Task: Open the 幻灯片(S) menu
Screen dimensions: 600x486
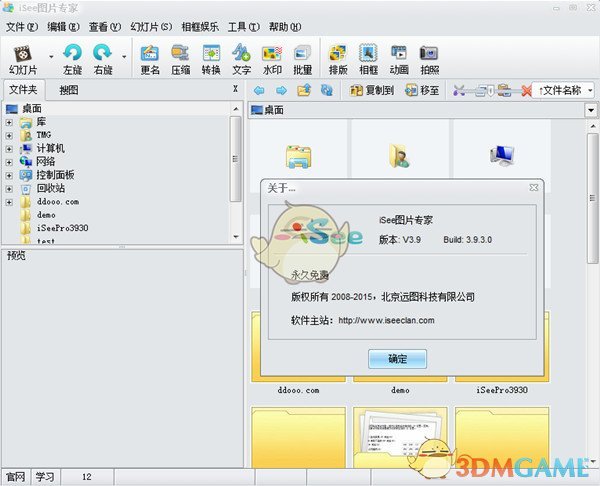Action: [x=151, y=27]
